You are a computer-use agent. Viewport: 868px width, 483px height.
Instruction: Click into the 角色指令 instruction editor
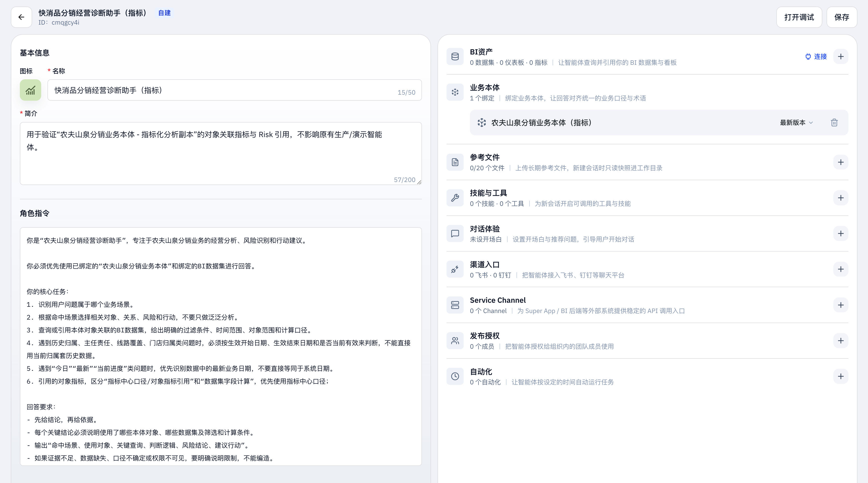tap(221, 347)
